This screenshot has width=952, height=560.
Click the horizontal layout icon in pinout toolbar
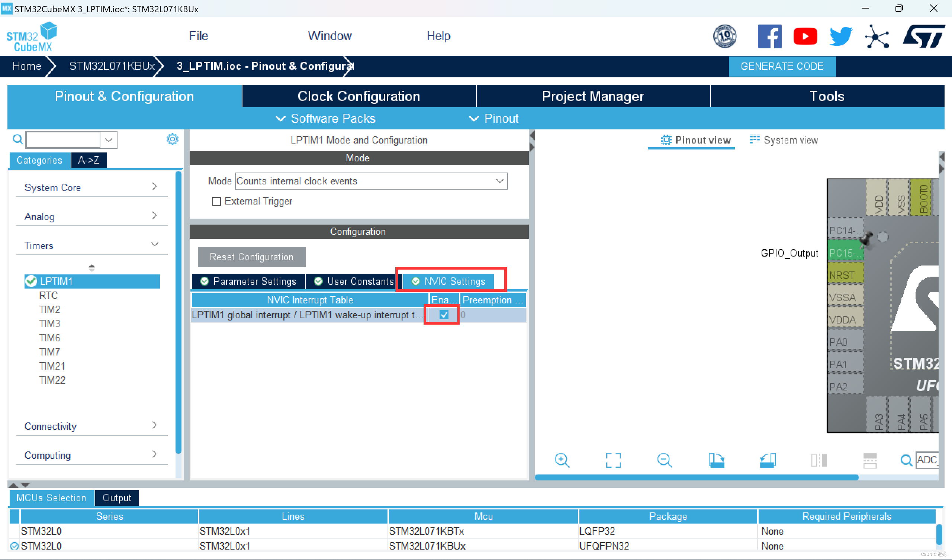870,460
